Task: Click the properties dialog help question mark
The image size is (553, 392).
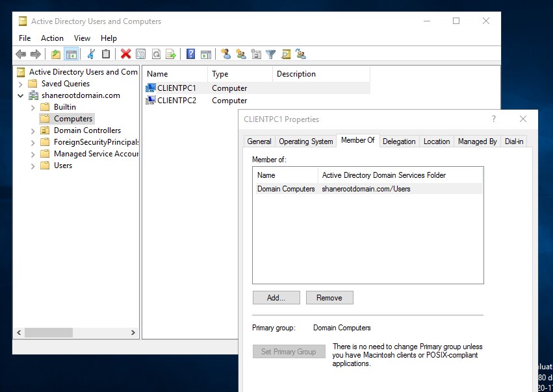Action: (494, 119)
